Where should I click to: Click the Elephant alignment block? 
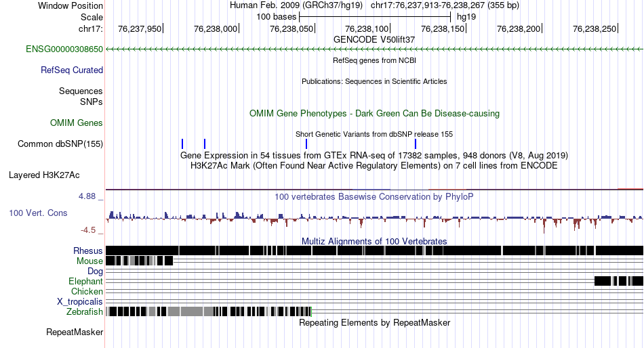coord(618,281)
